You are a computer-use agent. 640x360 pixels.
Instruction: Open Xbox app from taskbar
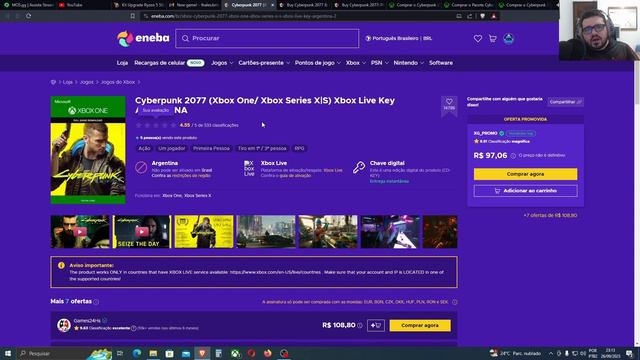click(x=235, y=353)
